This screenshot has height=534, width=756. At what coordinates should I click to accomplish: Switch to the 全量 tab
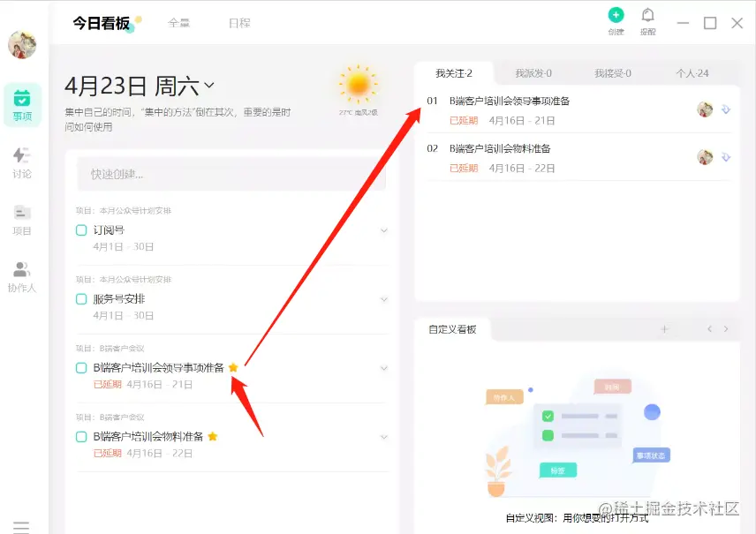(179, 23)
